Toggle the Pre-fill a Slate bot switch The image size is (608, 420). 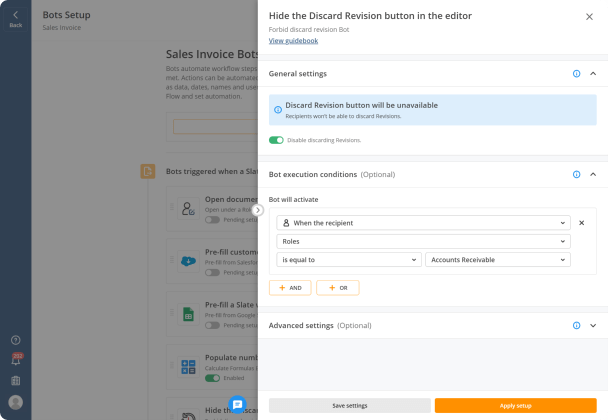212,325
